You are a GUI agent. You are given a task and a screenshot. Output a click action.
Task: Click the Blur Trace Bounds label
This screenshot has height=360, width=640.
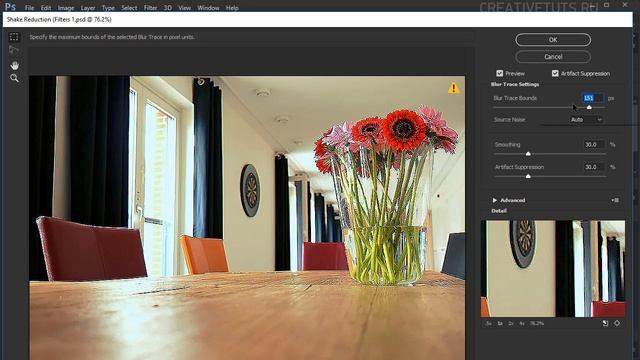(x=515, y=98)
